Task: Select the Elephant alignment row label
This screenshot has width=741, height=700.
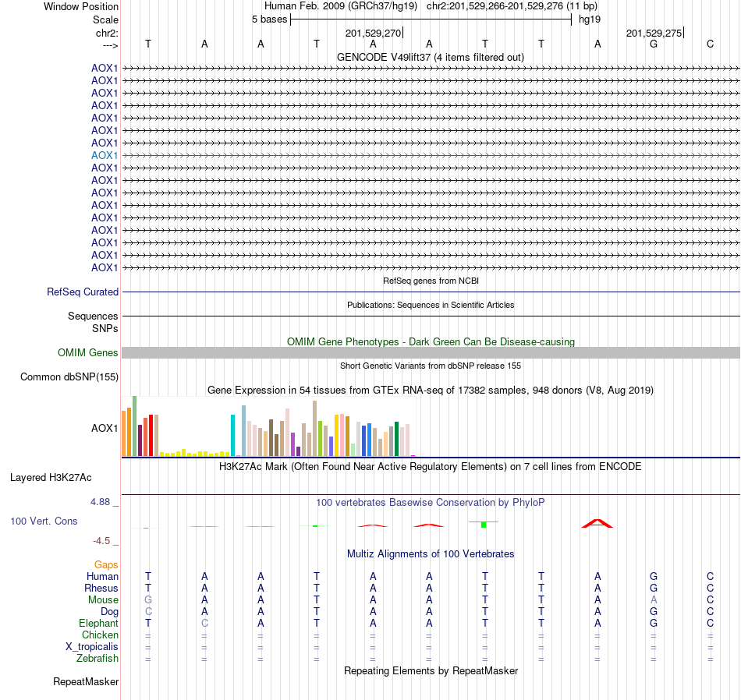Action: (x=98, y=624)
